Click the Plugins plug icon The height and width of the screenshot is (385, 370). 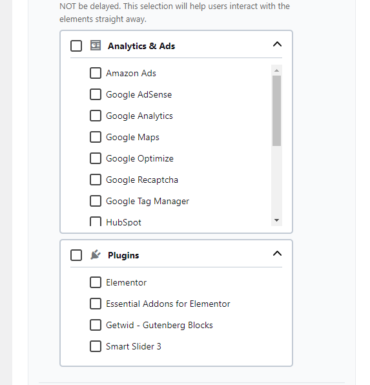[x=96, y=255]
